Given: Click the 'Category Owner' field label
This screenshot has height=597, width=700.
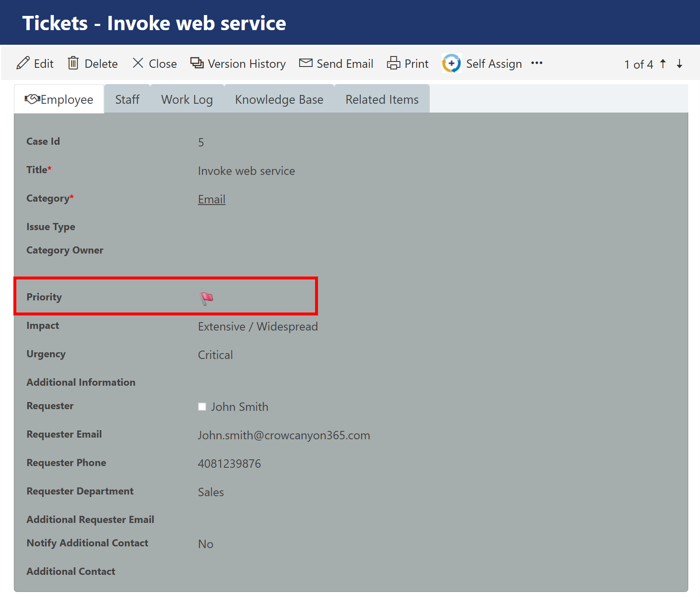Looking at the screenshot, I should click(65, 250).
